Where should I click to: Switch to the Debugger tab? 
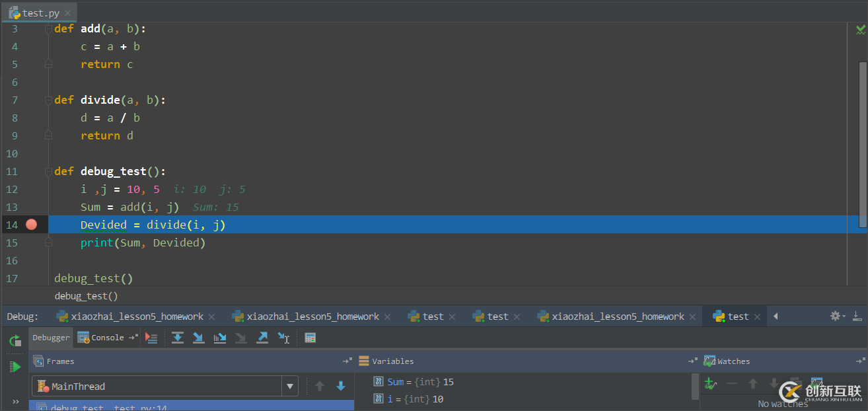[51, 338]
